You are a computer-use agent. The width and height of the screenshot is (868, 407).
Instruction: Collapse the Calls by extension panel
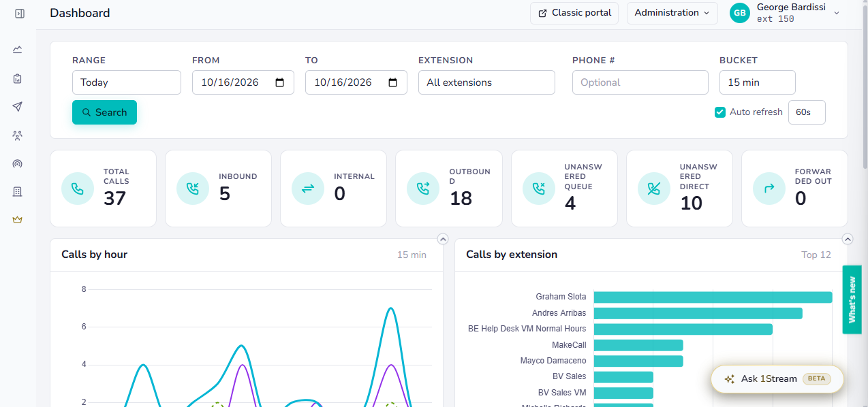[848, 239]
